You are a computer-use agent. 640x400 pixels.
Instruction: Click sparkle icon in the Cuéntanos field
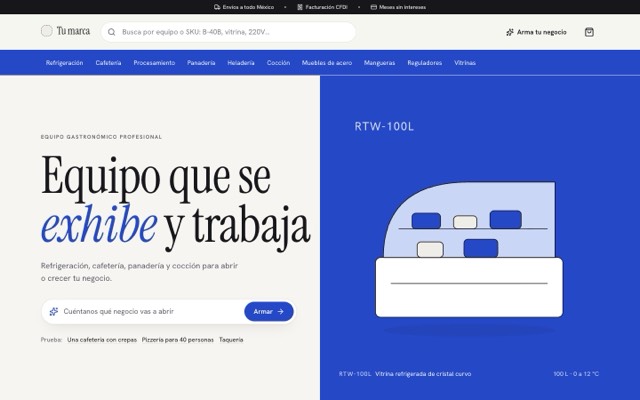coord(53,311)
